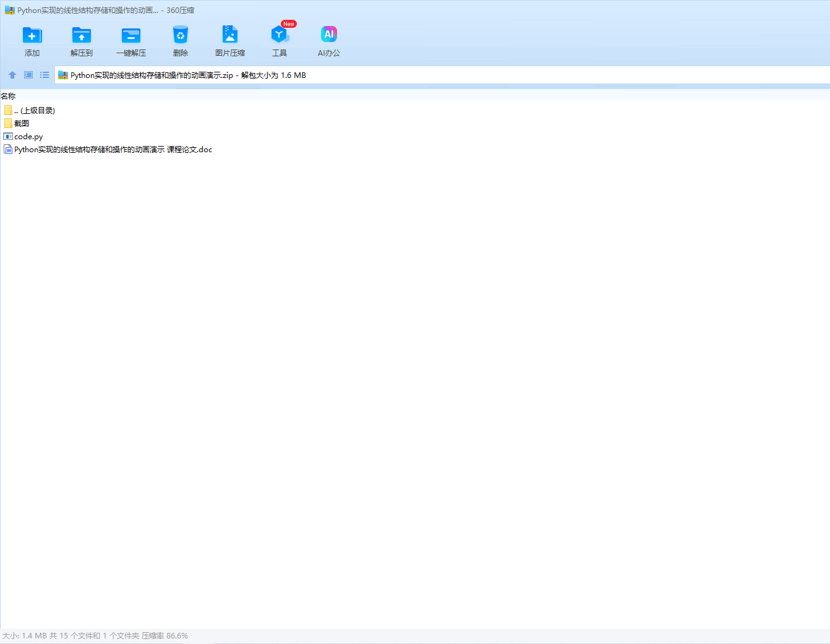Click the status bar compression info text
This screenshot has width=830, height=644.
tap(95, 636)
